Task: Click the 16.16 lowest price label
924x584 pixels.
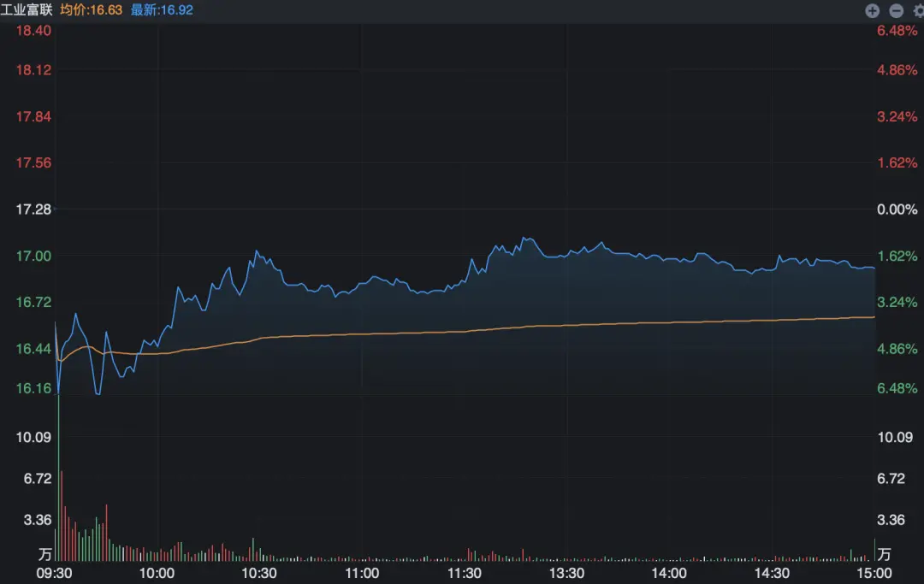Action: [33, 388]
